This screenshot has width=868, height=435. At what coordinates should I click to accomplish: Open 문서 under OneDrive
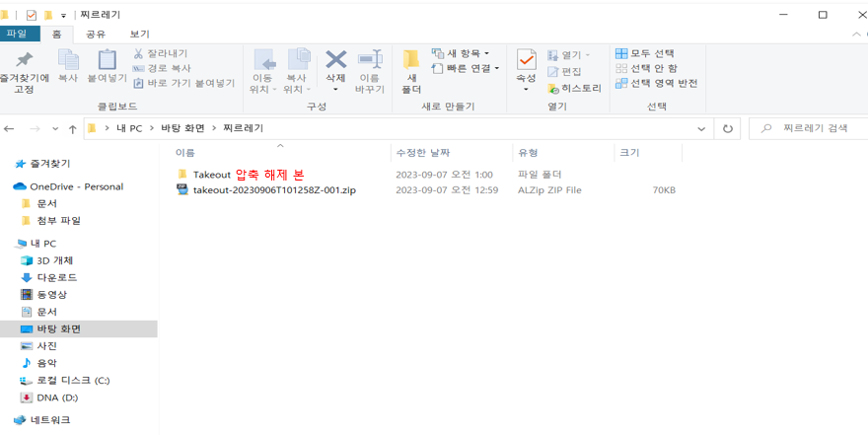[47, 203]
